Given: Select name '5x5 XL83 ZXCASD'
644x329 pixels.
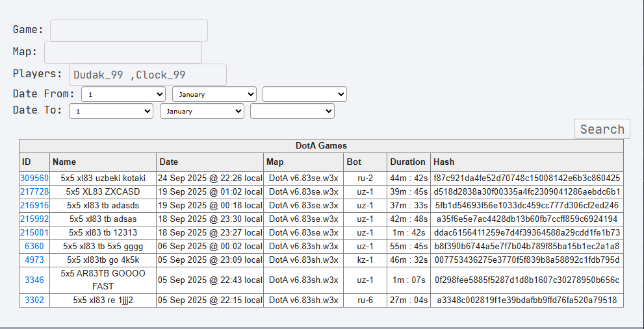Looking at the screenshot, I should 103,191.
